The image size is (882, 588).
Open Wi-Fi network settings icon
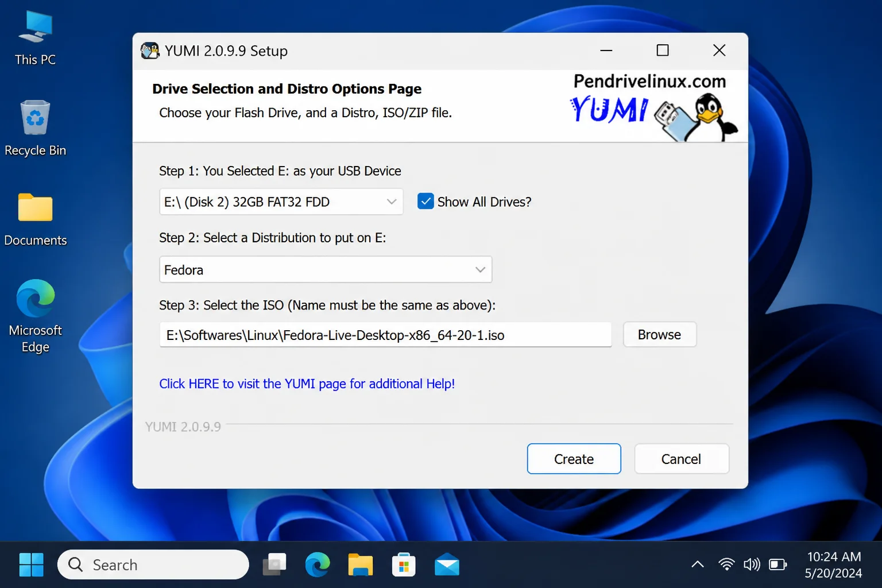click(726, 564)
